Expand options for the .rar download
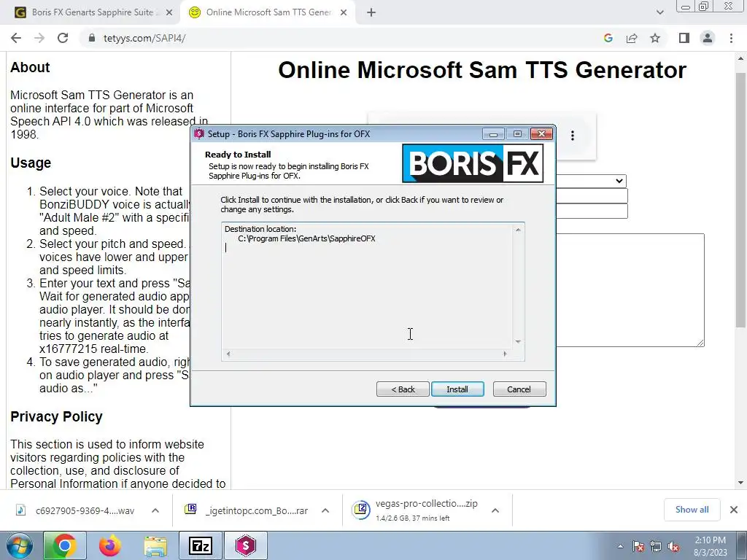 (325, 510)
